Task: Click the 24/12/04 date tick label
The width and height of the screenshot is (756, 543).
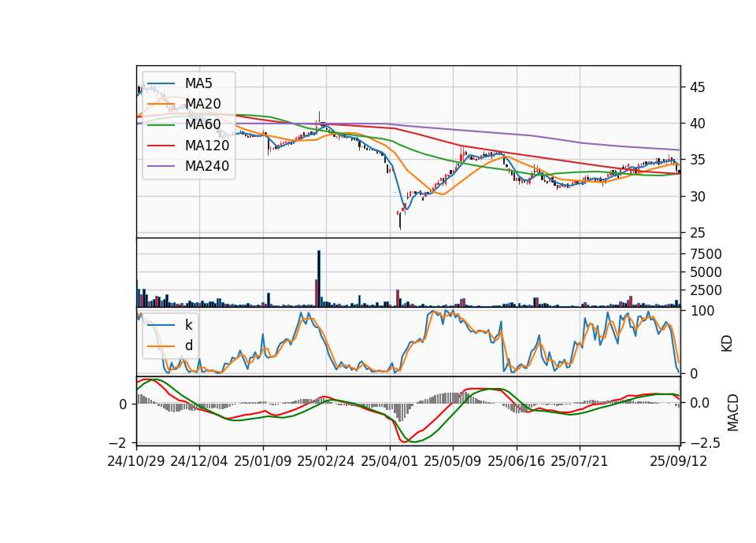Action: click(x=199, y=462)
